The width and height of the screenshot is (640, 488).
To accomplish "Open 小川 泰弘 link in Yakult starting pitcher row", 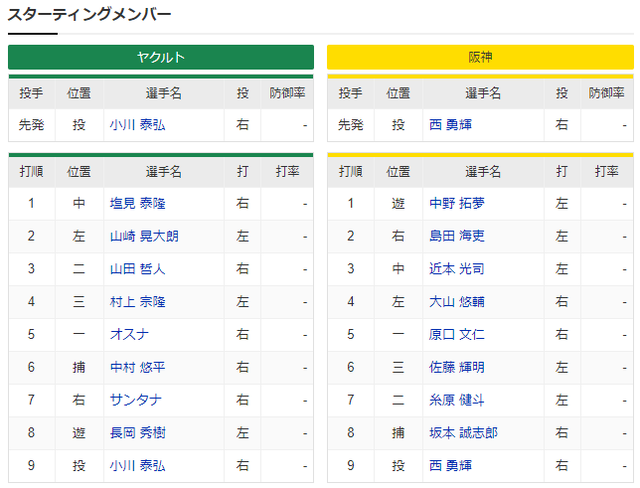I will pyautogui.click(x=138, y=125).
